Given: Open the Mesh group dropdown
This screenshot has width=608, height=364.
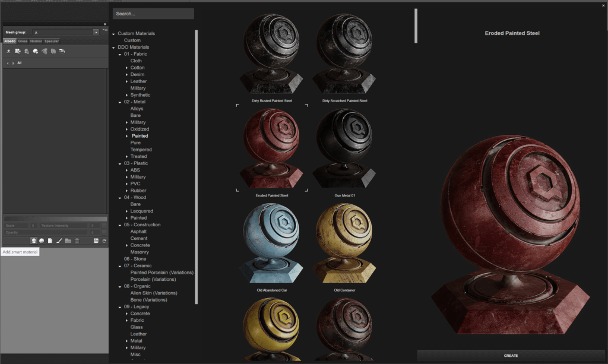Looking at the screenshot, I should tap(96, 32).
